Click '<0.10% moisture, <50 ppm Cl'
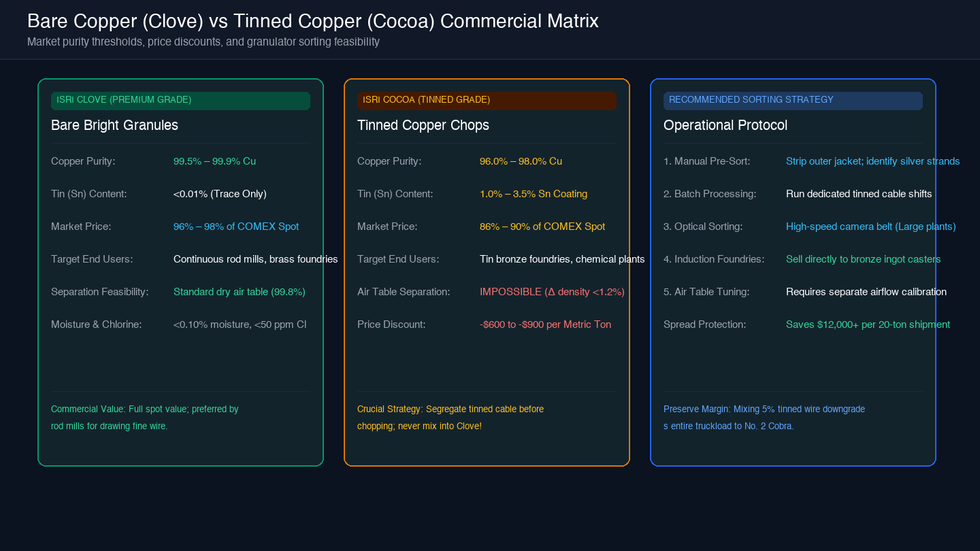This screenshot has height=551, width=980. click(240, 324)
